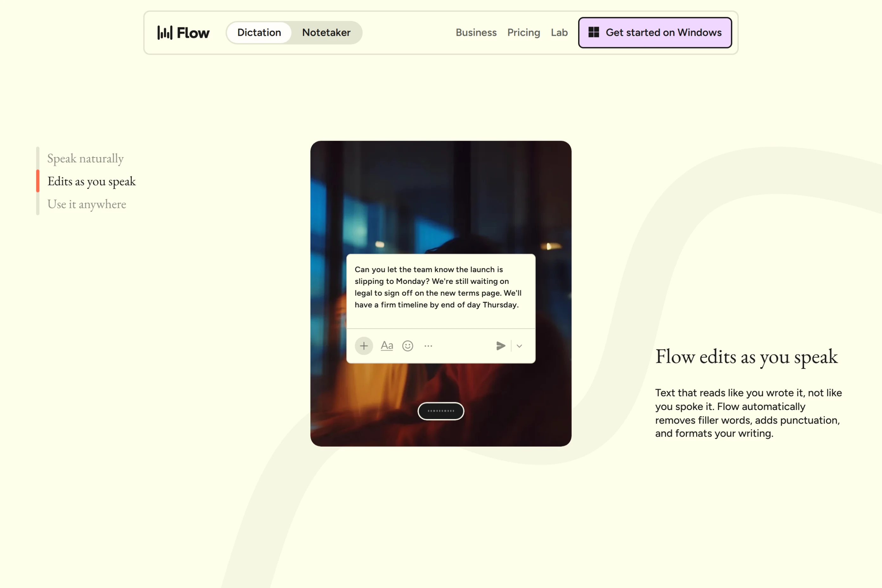882x588 pixels.
Task: Open the Business page link
Action: (x=476, y=33)
